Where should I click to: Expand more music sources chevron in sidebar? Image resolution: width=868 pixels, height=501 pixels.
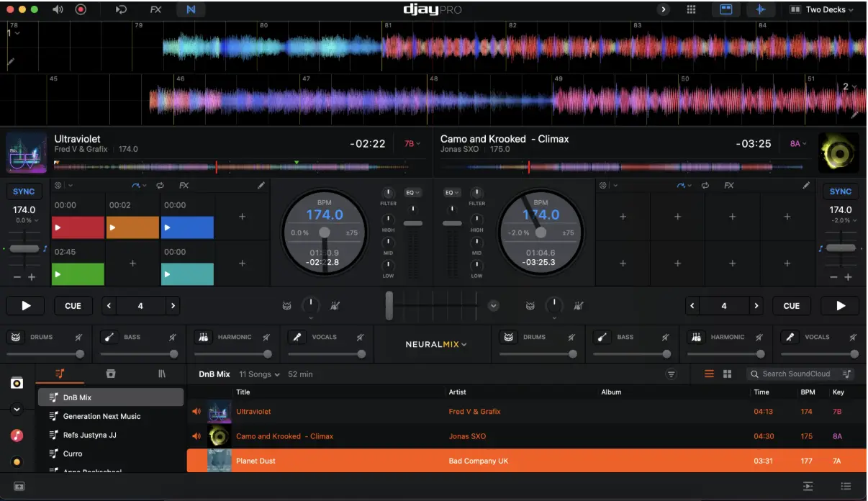[17, 409]
